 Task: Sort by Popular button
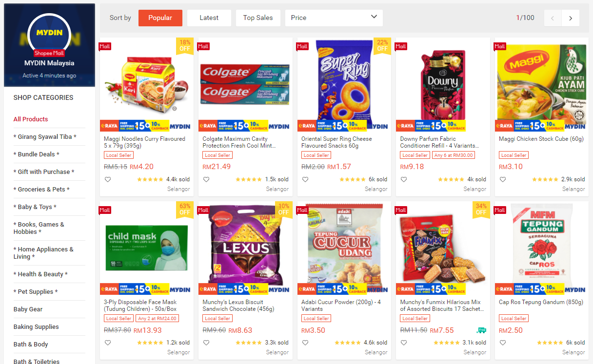pos(160,18)
